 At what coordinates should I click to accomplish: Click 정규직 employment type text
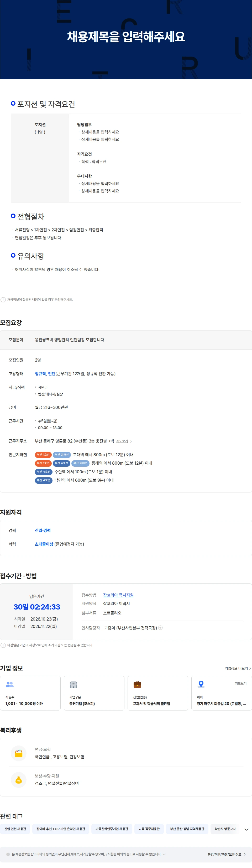40,374
